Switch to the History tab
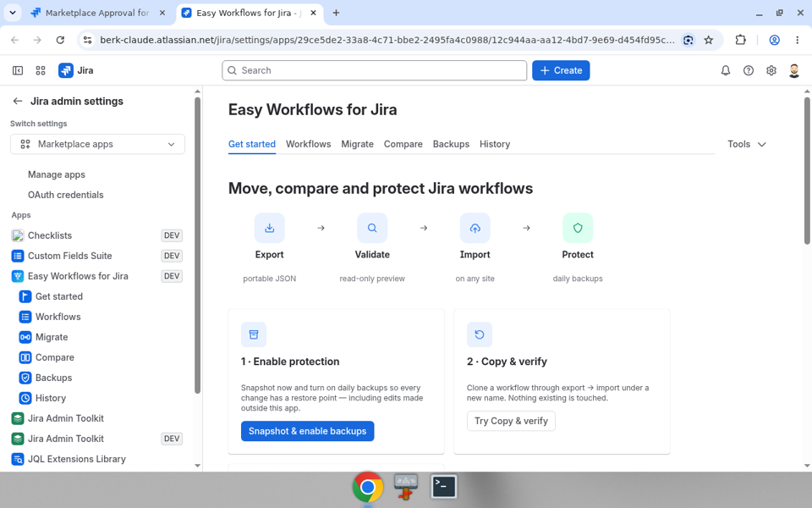 pyautogui.click(x=495, y=144)
